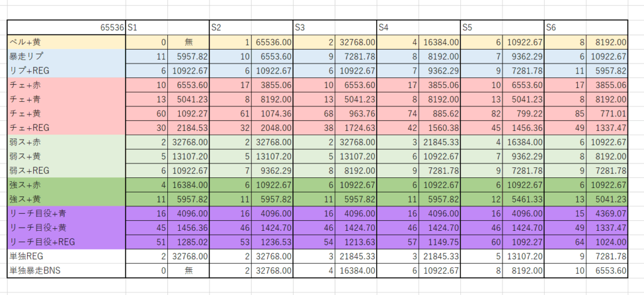Image resolution: width=644 pixels, height=295 pixels.
Task: Click the cell containing 1074.36
Action: pyautogui.click(x=272, y=114)
